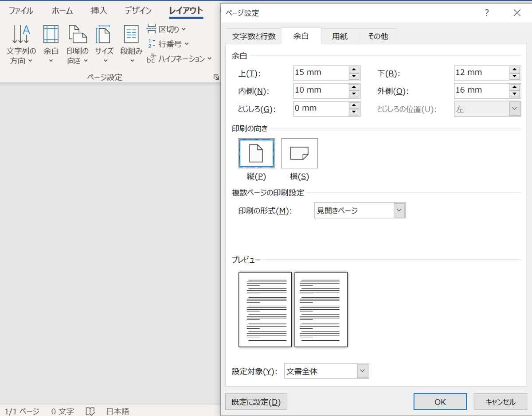This screenshot has height=416, width=532.
Task: Open the 設定対象 dropdown showing 文書全体
Action: click(x=363, y=371)
